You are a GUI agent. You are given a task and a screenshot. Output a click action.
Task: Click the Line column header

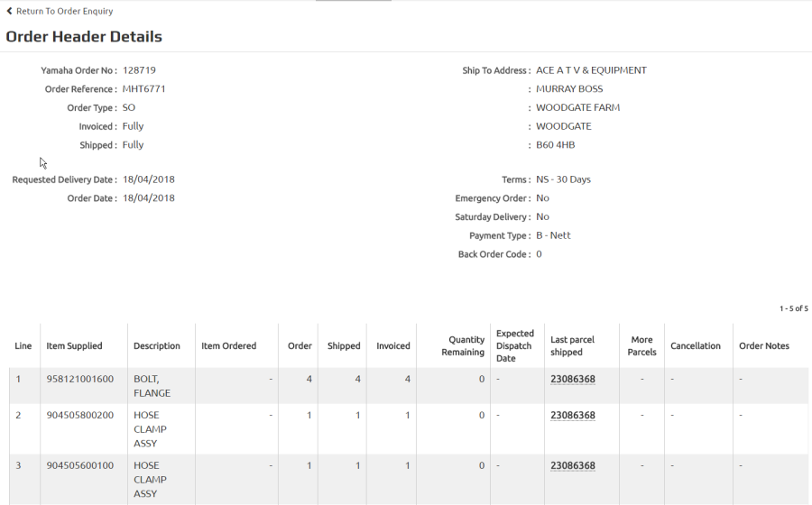[x=23, y=345]
